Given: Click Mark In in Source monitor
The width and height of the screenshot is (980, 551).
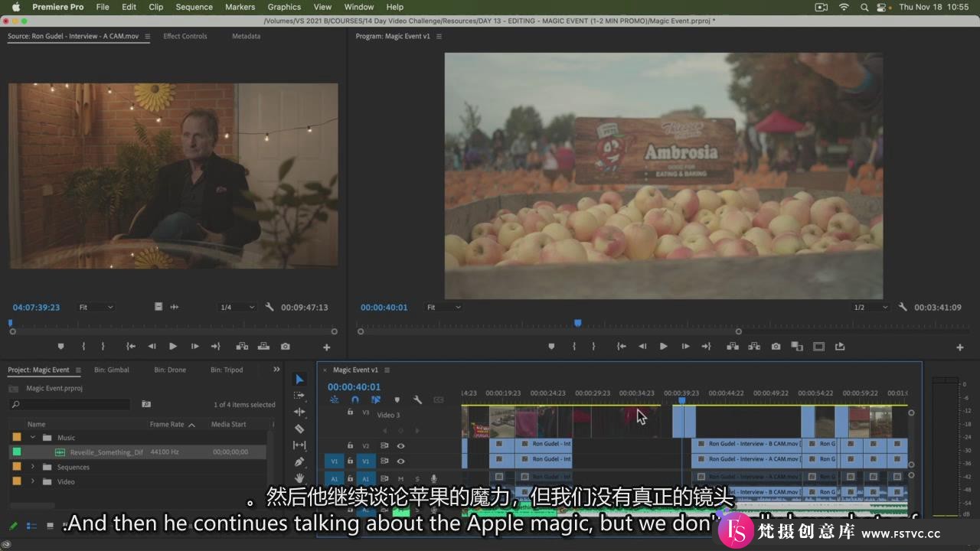Looking at the screenshot, I should (83, 347).
